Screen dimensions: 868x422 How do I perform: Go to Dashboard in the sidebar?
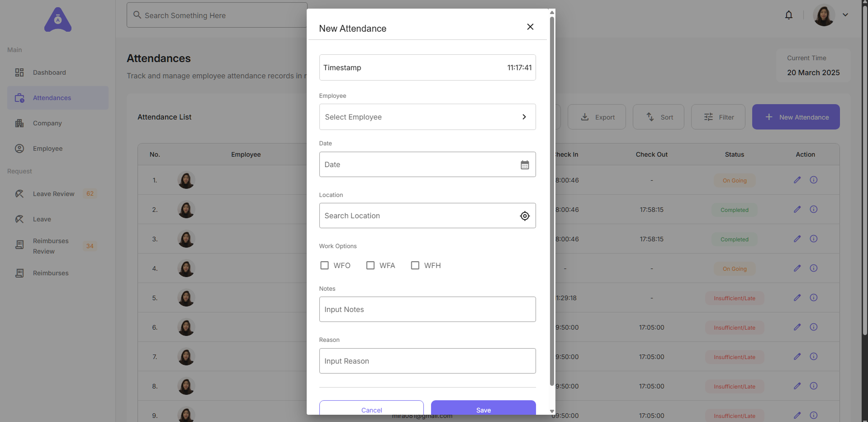(58, 72)
